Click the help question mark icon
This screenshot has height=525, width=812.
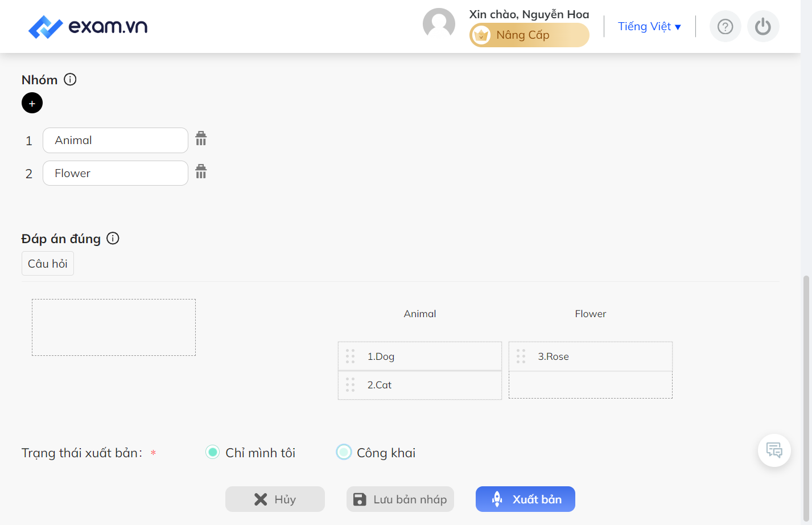pos(725,26)
